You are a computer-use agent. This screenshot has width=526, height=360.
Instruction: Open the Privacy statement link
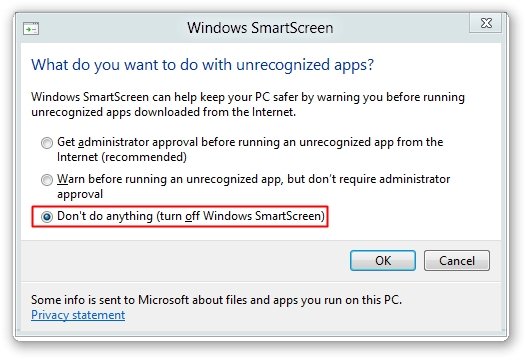click(78, 315)
